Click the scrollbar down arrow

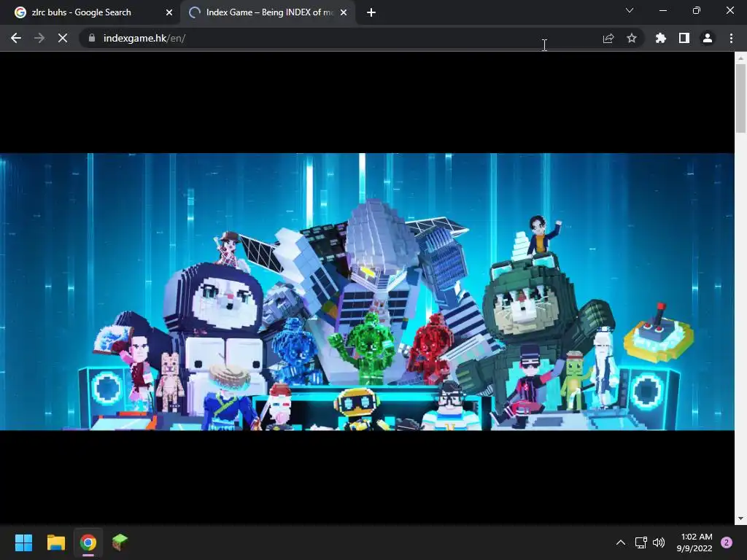pos(740,518)
